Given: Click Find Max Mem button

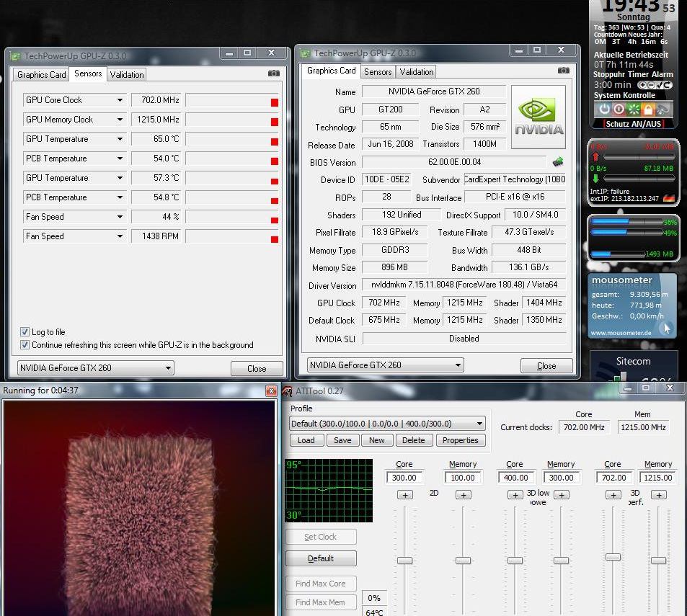Looking at the screenshot, I should coord(321,602).
